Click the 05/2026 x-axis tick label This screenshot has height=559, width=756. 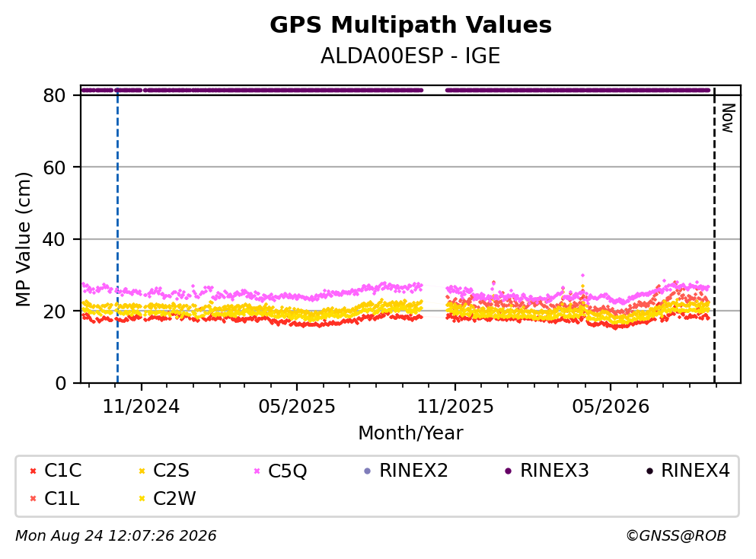pos(611,407)
